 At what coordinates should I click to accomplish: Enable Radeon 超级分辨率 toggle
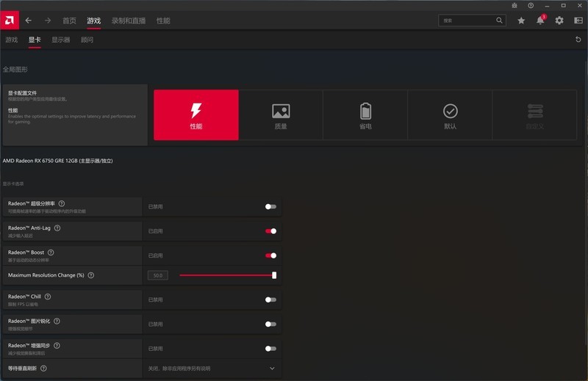(271, 207)
